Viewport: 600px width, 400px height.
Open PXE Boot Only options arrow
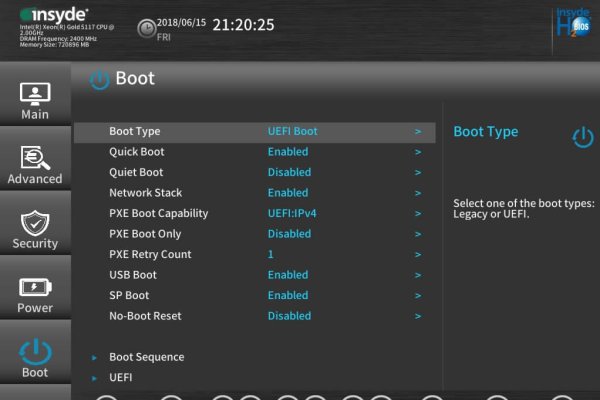[418, 234]
